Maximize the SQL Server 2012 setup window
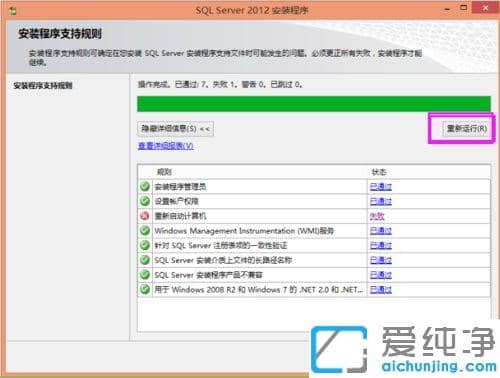Image resolution: width=500 pixels, height=378 pixels. tap(464, 8)
